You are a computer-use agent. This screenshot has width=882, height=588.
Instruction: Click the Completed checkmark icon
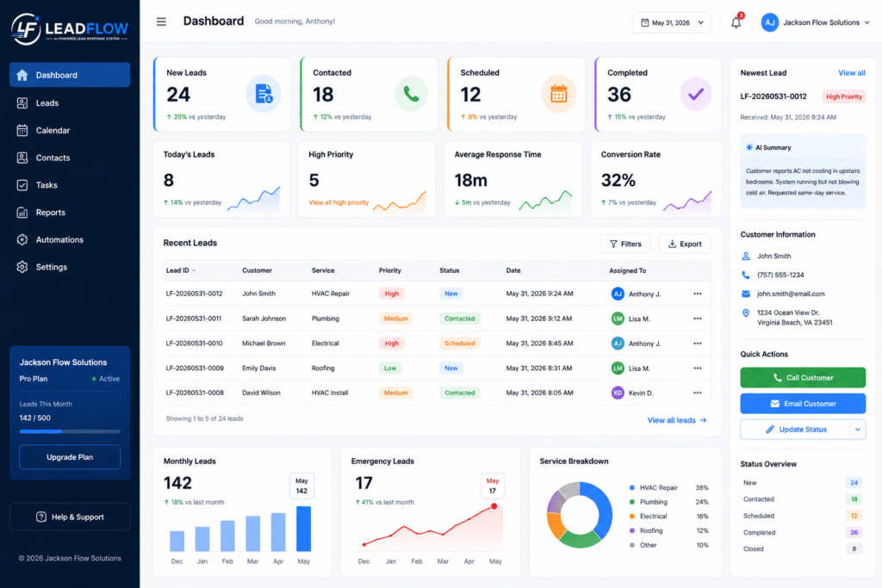696,94
